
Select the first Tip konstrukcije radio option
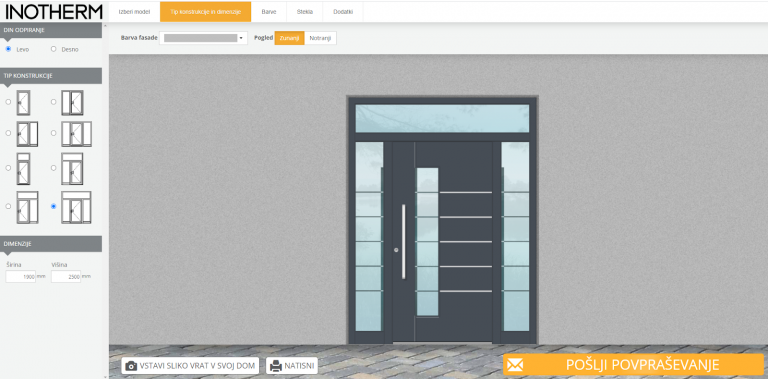point(8,102)
